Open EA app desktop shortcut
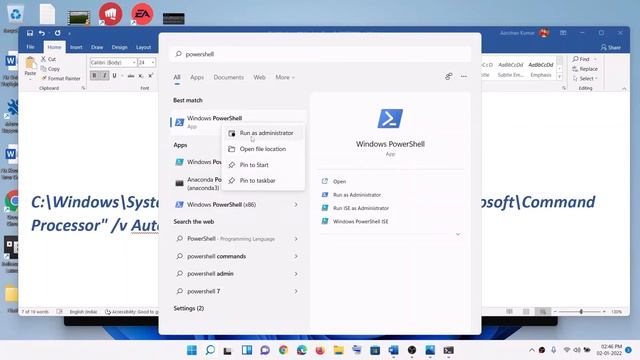The height and width of the screenshot is (360, 640). pyautogui.click(x=142, y=14)
